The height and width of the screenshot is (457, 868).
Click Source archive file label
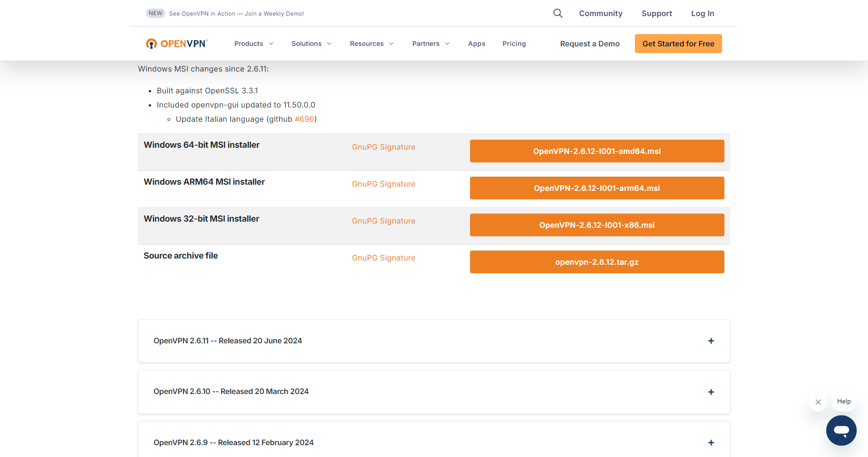coord(181,256)
